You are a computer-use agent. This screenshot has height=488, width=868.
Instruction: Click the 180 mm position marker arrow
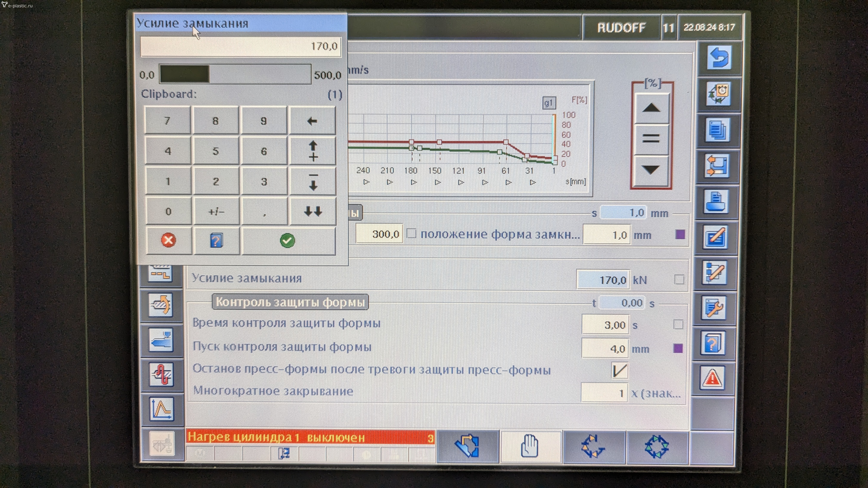pyautogui.click(x=414, y=182)
